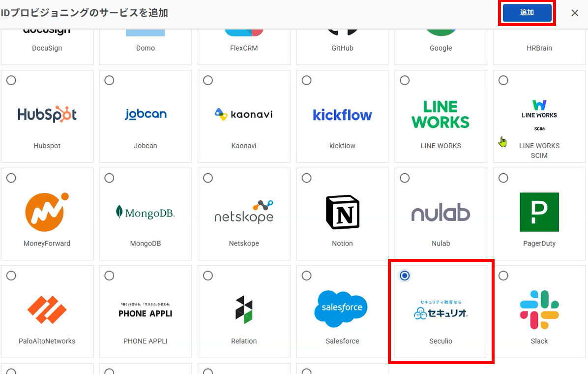The height and width of the screenshot is (374, 588).
Task: Close the service add dialog
Action: 575,13
